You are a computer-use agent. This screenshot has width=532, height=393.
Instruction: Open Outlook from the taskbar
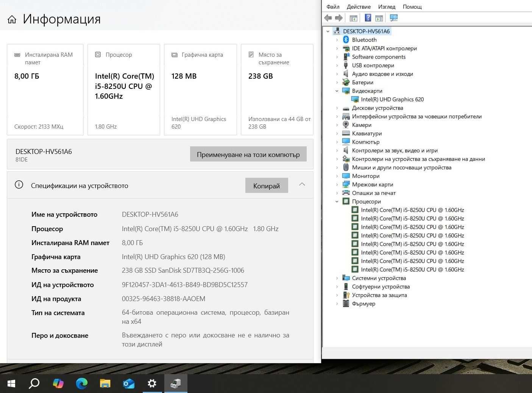[129, 384]
